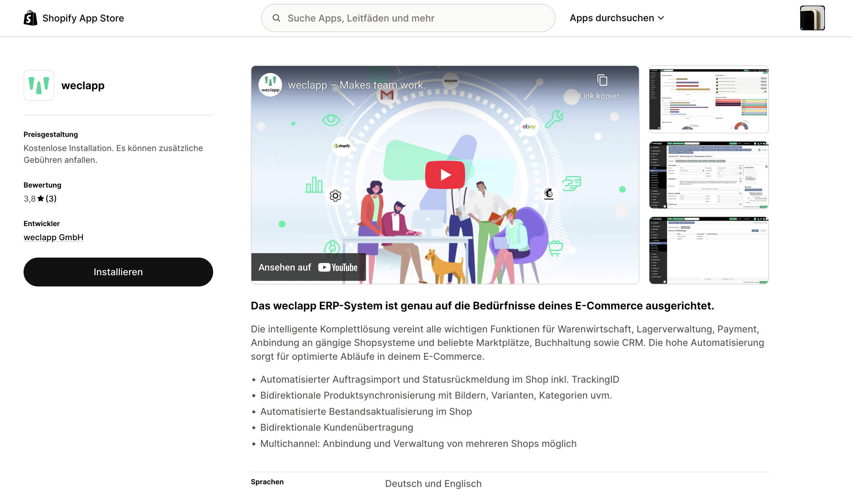Click the search magnifier icon
Viewport: 852px width, 504px height.
(x=276, y=18)
